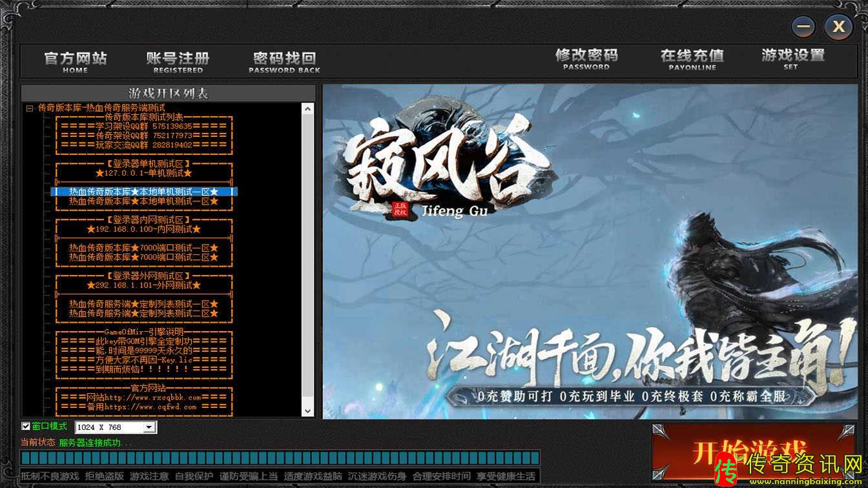Image resolution: width=868 pixels, height=488 pixels.
Task: Select the highlighted 本地单机测试一区 server
Action: [x=143, y=192]
